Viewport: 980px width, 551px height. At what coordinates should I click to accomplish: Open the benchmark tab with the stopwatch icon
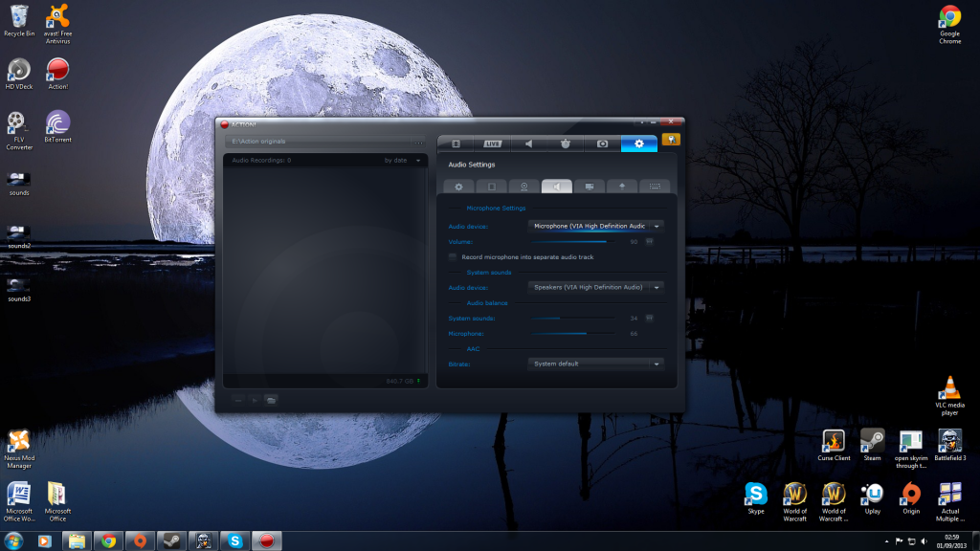(565, 143)
